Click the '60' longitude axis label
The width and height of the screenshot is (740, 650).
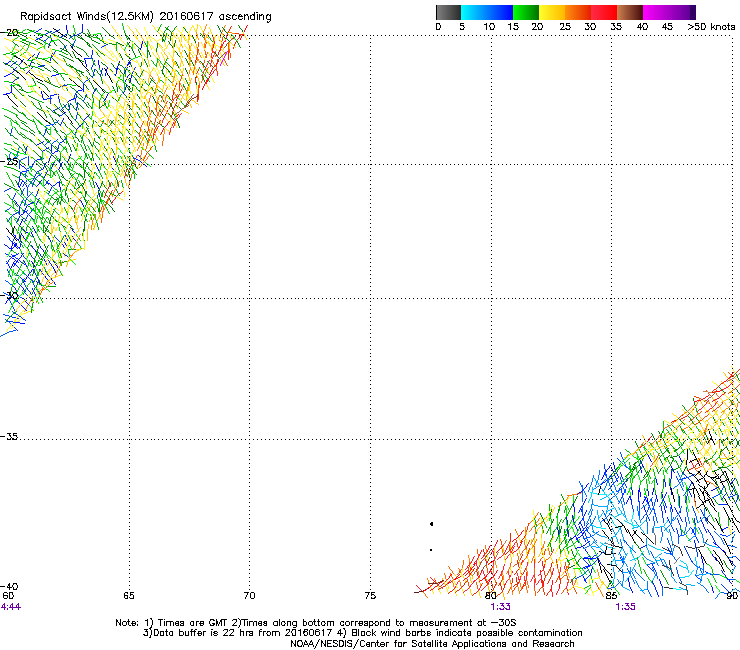8,595
